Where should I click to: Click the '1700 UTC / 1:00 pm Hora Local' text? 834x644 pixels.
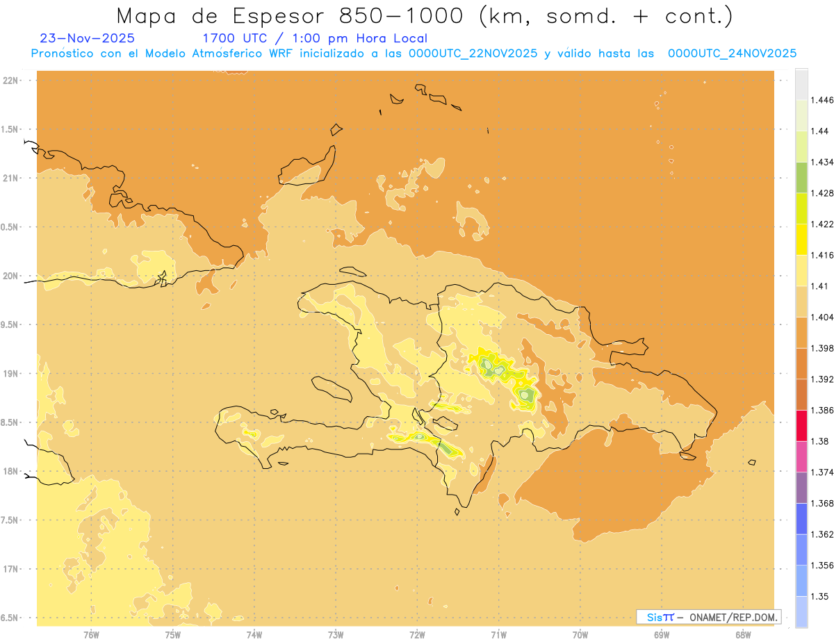[x=314, y=38]
